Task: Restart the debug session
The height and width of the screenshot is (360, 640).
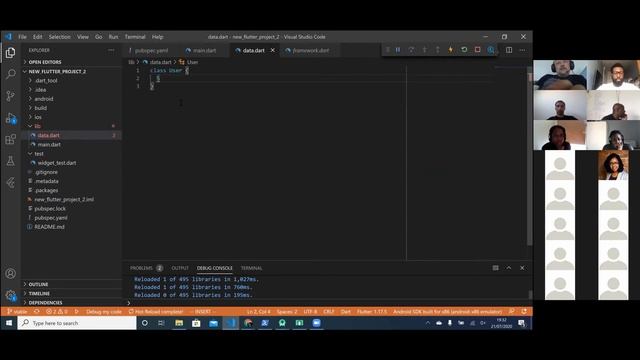Action: click(464, 50)
